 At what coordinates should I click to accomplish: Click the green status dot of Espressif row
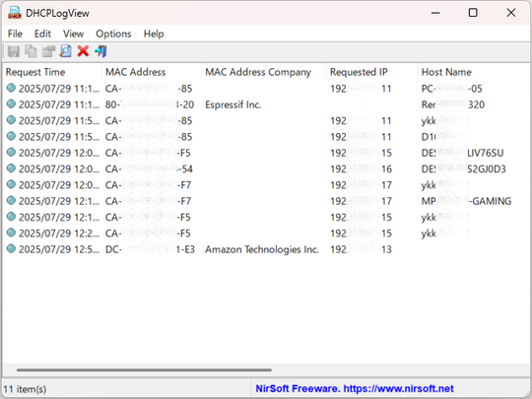[11, 103]
